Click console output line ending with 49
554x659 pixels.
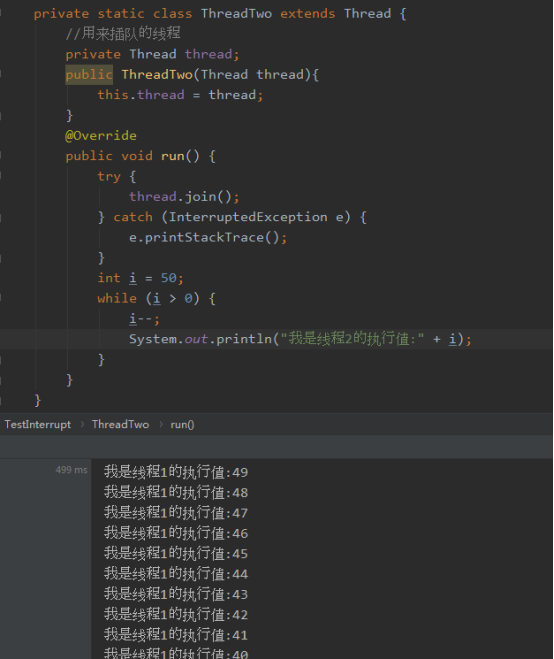pos(176,472)
